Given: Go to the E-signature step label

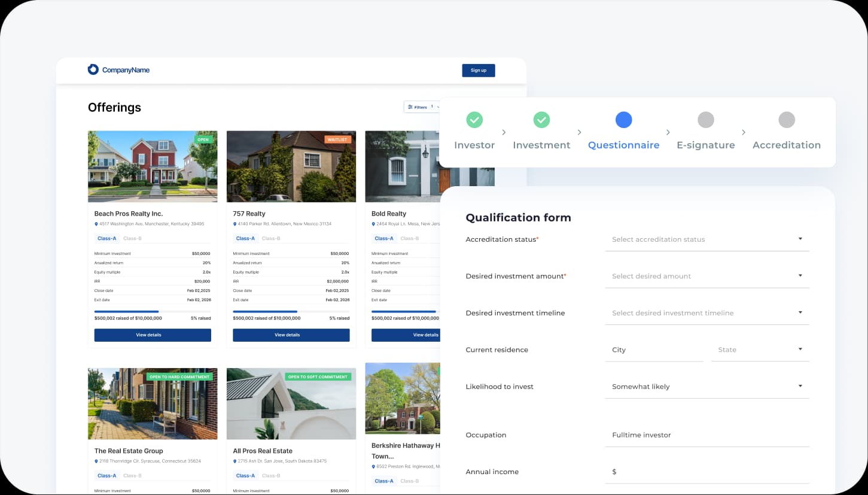Looking at the screenshot, I should click(x=706, y=145).
